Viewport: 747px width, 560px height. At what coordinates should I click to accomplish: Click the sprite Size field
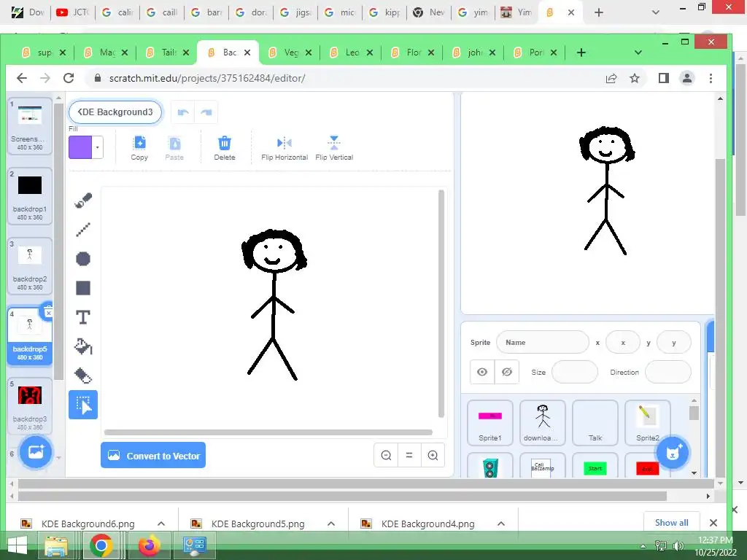pos(575,372)
